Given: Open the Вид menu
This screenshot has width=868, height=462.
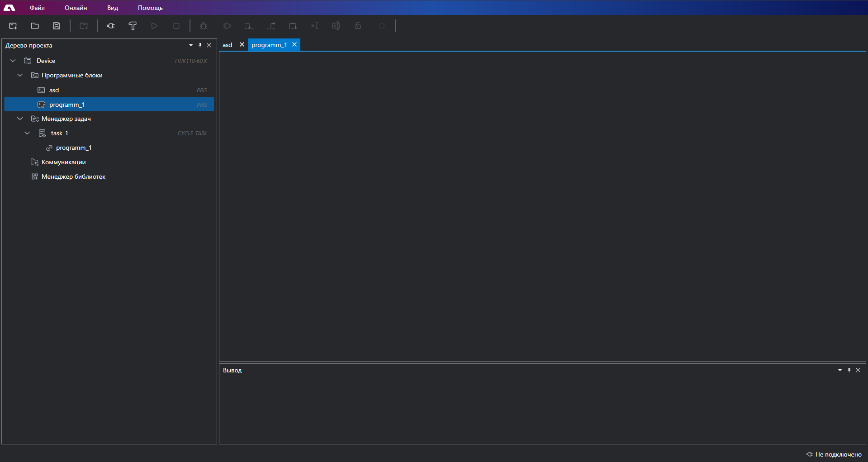Looking at the screenshot, I should [x=113, y=8].
